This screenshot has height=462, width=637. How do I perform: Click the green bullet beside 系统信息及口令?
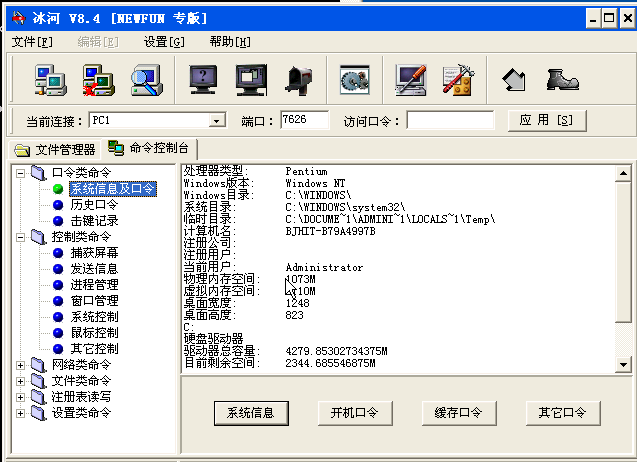(x=58, y=189)
